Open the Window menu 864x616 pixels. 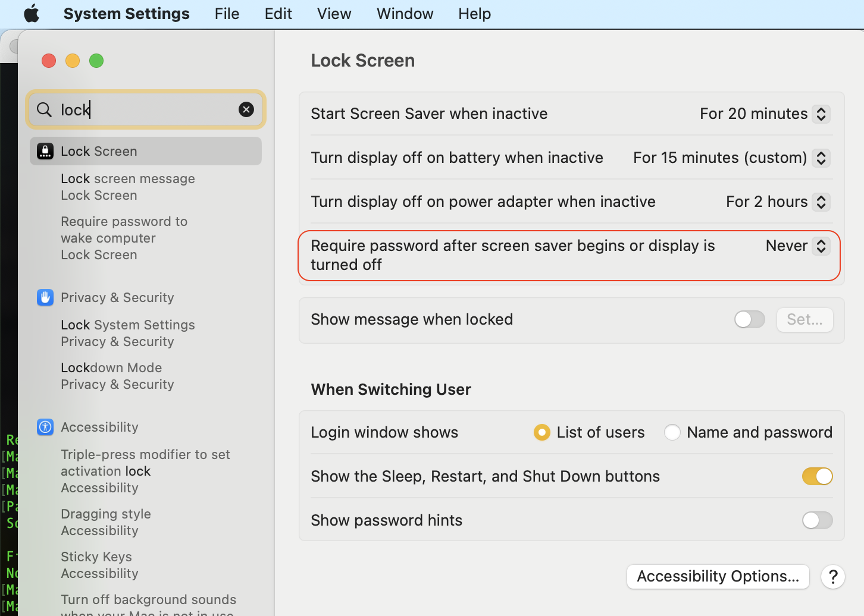[405, 14]
